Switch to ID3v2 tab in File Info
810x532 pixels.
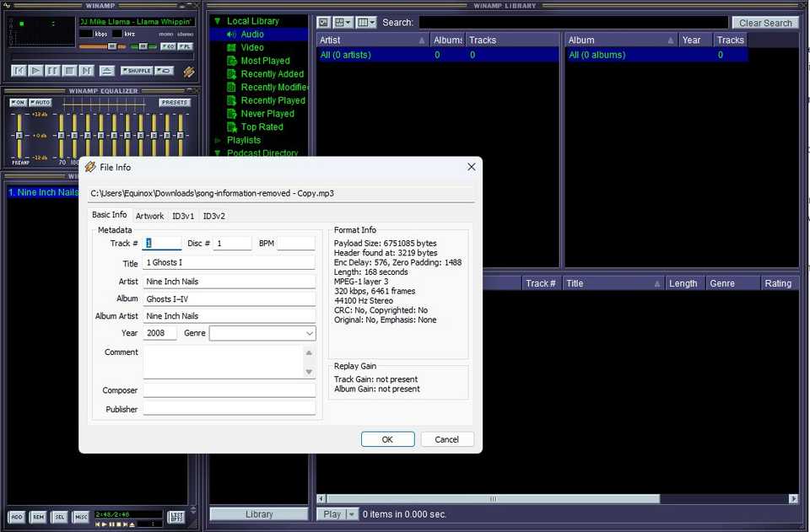tap(213, 216)
